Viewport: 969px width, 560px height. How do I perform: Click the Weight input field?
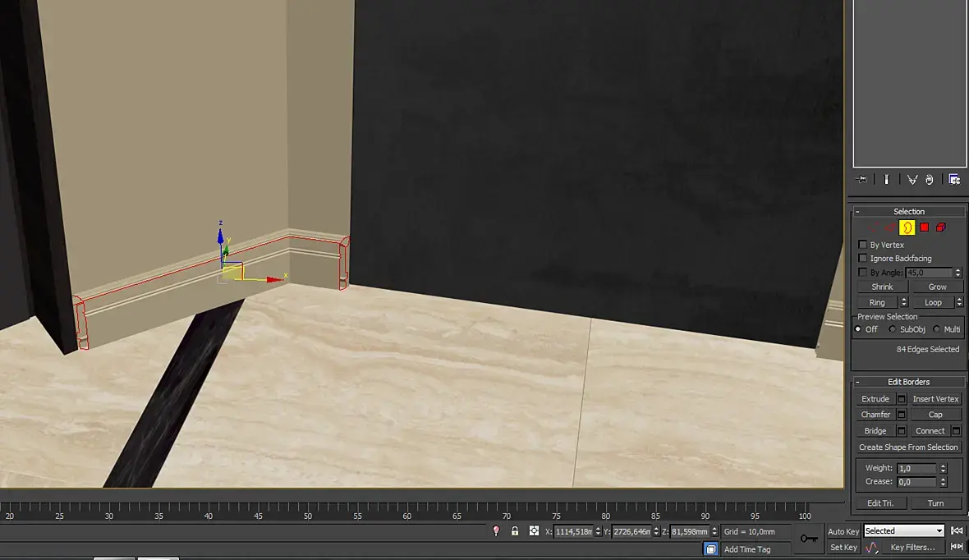pyautogui.click(x=917, y=469)
